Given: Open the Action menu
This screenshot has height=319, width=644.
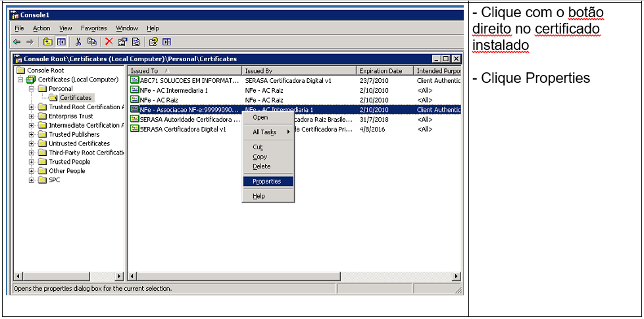Looking at the screenshot, I should [x=41, y=28].
